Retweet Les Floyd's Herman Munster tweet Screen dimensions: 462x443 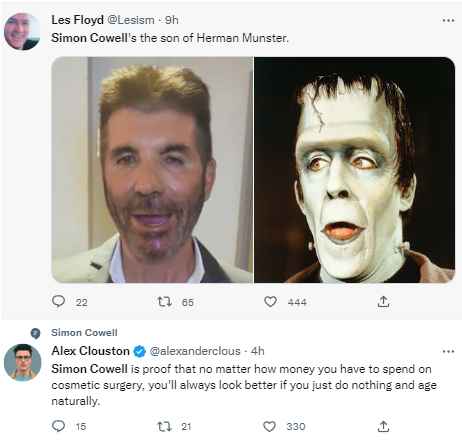(164, 302)
